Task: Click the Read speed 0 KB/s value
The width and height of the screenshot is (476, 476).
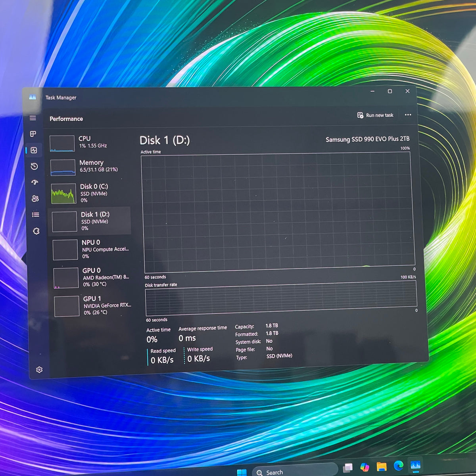Action: (x=162, y=360)
